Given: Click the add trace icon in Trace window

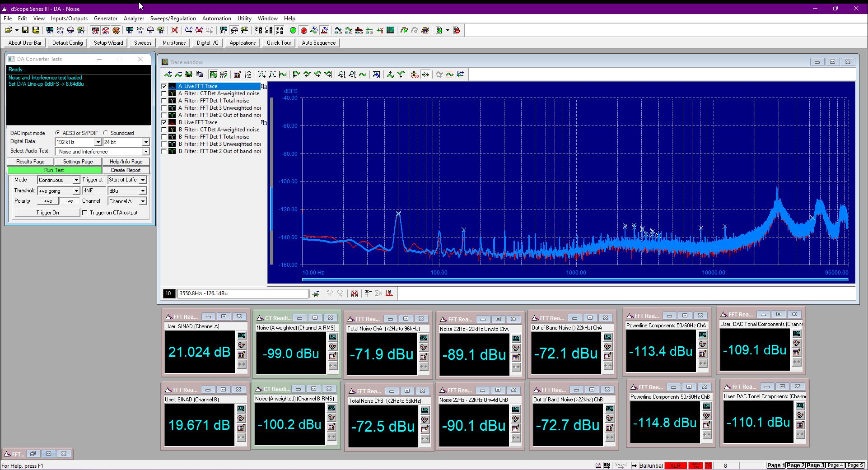Looking at the screenshot, I should (168, 74).
